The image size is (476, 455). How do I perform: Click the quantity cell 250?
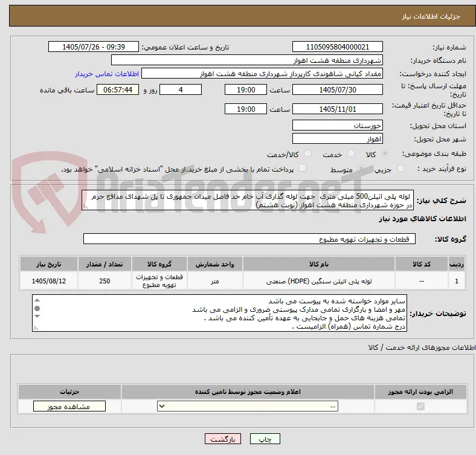pos(105,281)
